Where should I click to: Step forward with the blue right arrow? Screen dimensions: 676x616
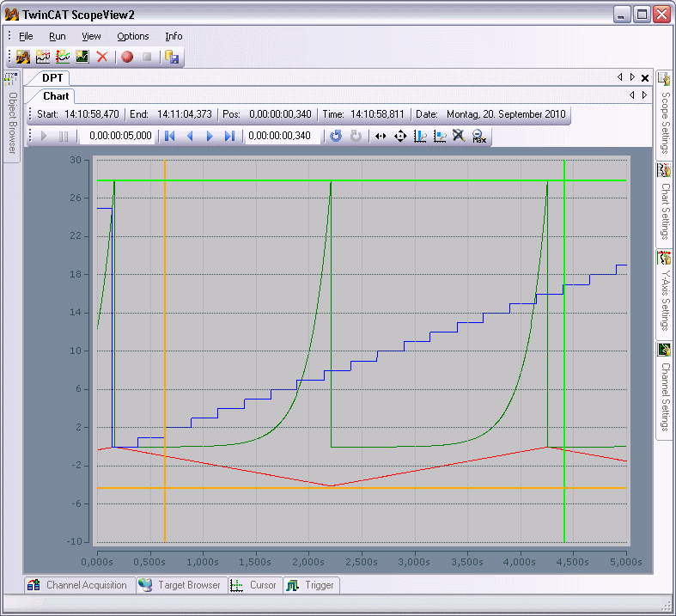point(210,137)
